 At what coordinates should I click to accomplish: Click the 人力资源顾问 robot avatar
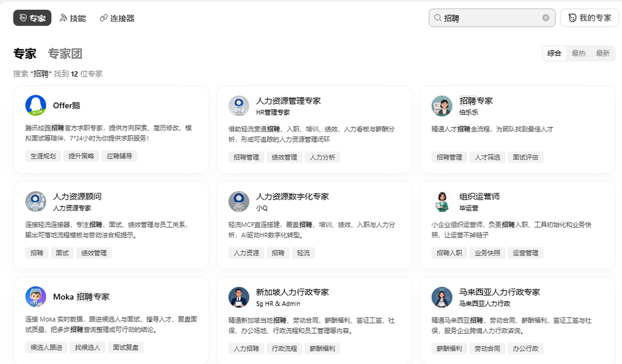click(36, 201)
